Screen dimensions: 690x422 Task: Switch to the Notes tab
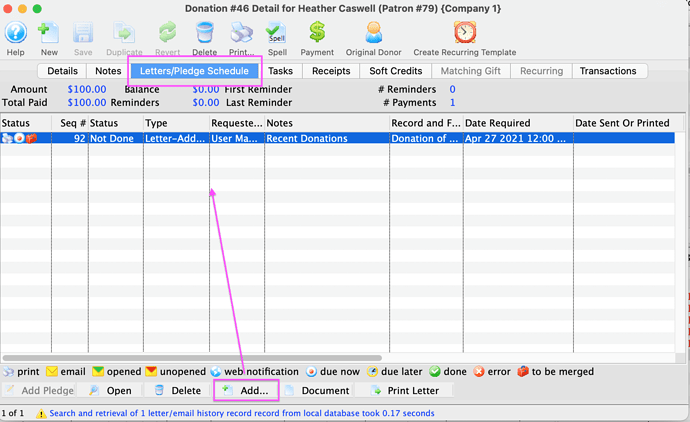click(108, 71)
